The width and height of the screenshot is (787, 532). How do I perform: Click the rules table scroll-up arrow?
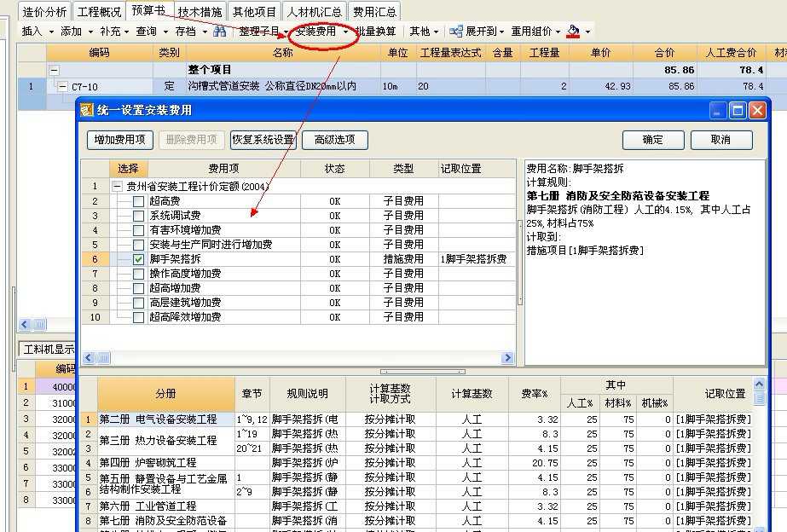click(x=759, y=385)
